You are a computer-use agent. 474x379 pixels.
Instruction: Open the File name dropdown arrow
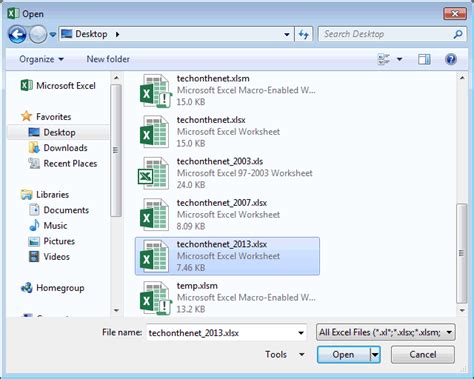point(301,333)
